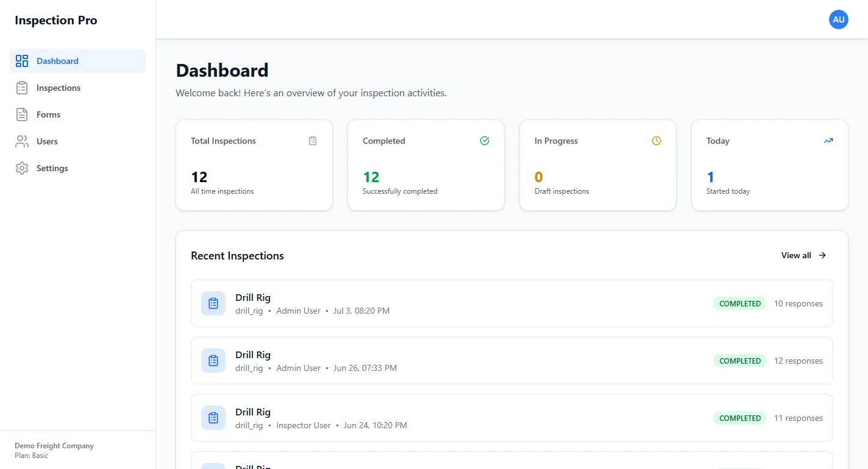Click the Demo Freight Company label
This screenshot has width=868, height=469.
54,446
